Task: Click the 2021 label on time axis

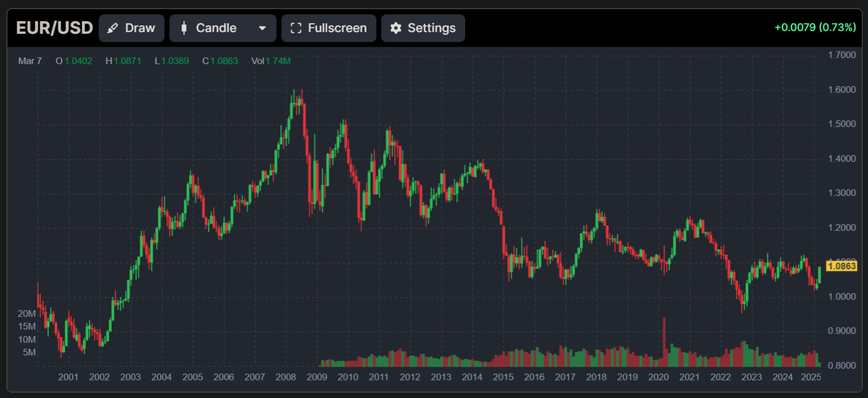Action: 689,377
